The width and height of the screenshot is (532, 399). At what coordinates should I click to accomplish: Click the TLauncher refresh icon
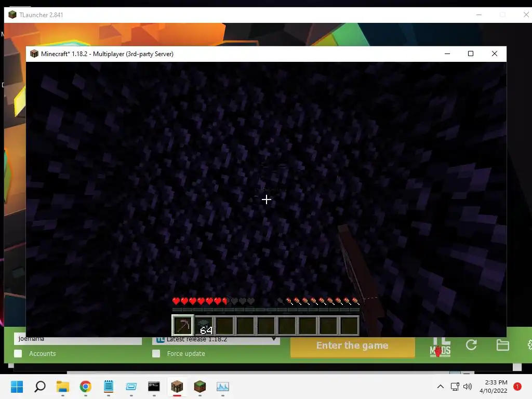(x=471, y=345)
